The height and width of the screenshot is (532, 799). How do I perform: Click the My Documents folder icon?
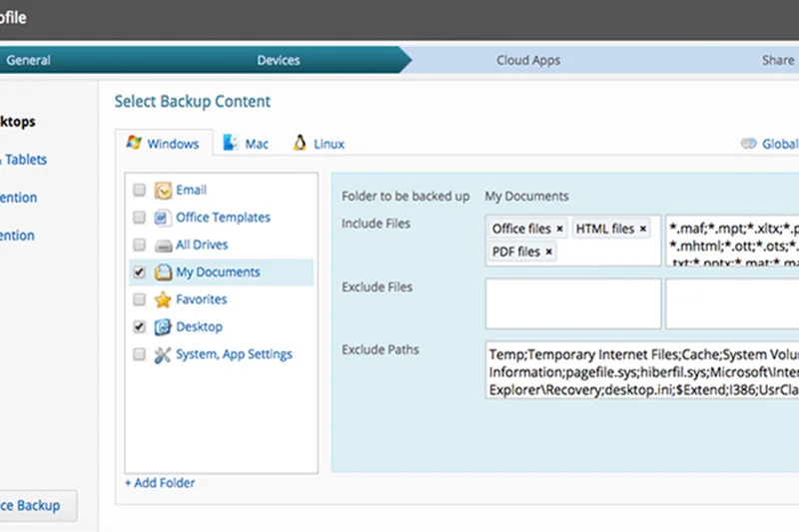pyautogui.click(x=163, y=272)
